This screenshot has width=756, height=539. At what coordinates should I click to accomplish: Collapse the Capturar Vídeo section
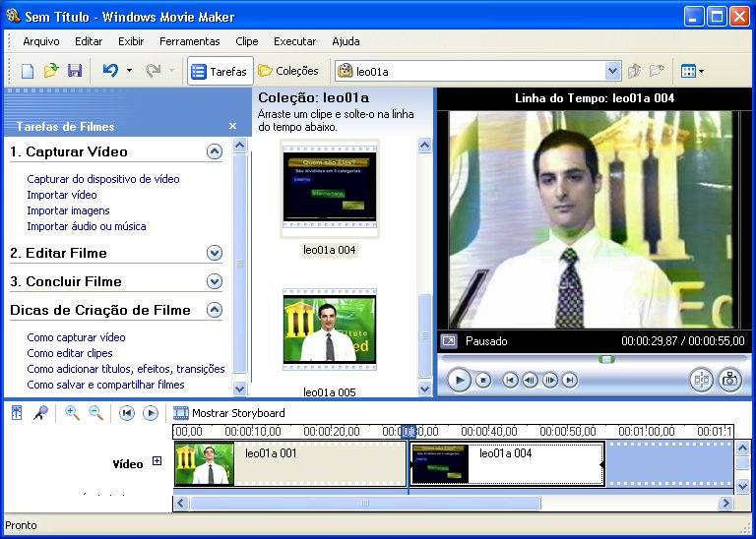pos(215,151)
